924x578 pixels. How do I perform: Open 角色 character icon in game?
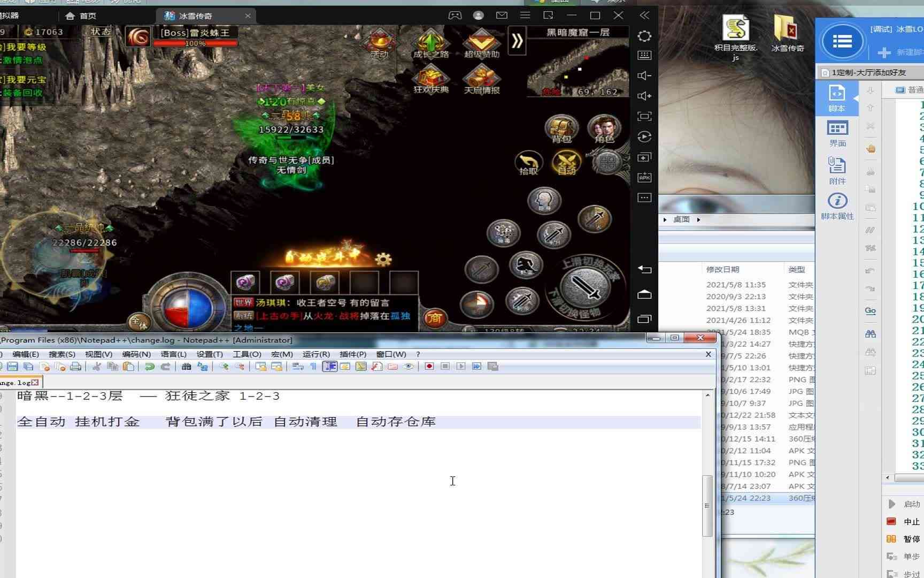click(604, 129)
